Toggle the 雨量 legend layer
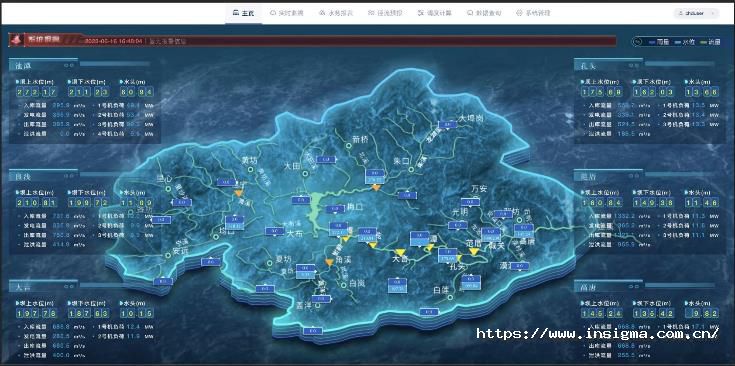 coord(659,42)
